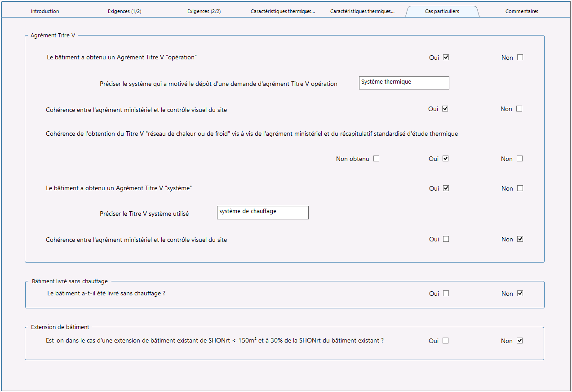Tick the Non obtenu checkbox
The image size is (572, 392).
(x=376, y=159)
